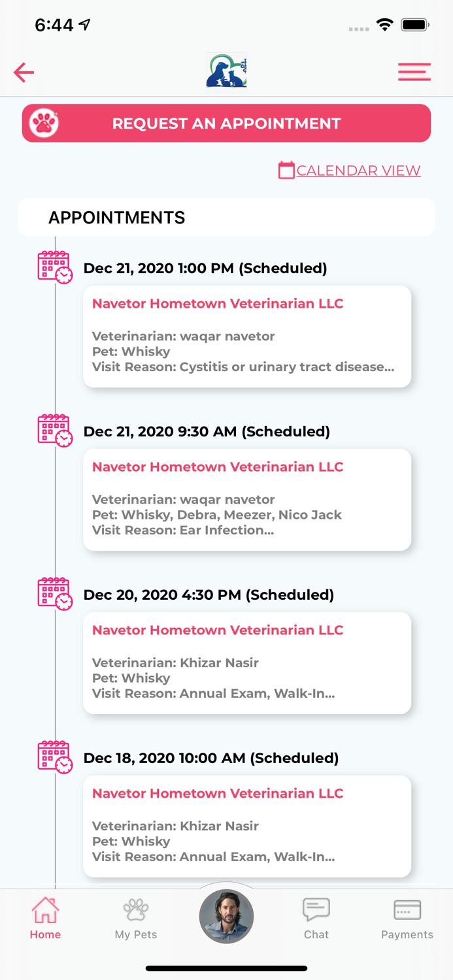
Task: Click the paw icon on request button
Action: (44, 123)
